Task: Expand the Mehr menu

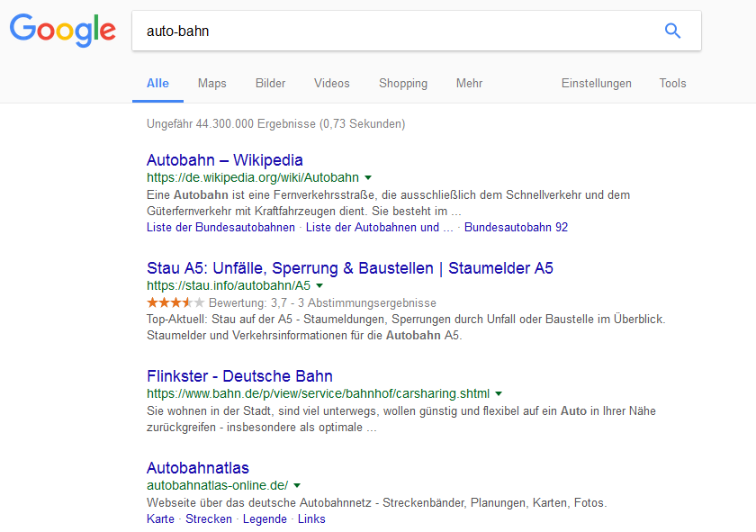Action: tap(469, 83)
